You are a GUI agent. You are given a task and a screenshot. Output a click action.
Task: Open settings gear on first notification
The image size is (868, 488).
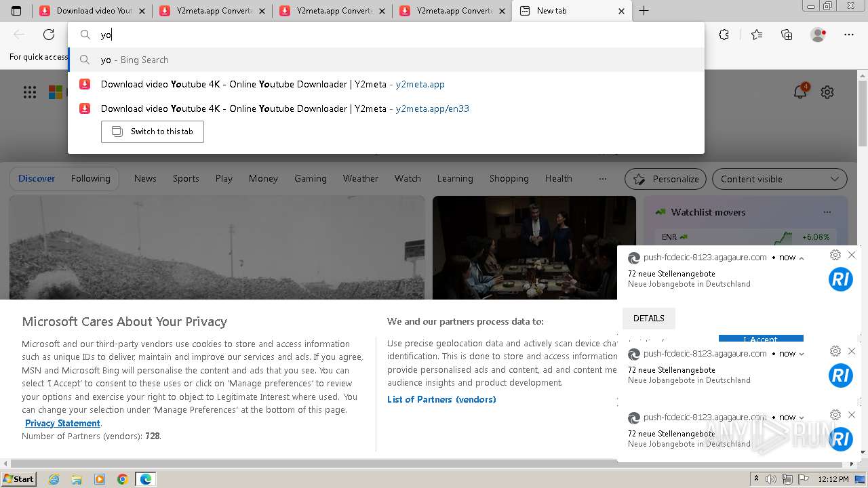click(x=835, y=255)
